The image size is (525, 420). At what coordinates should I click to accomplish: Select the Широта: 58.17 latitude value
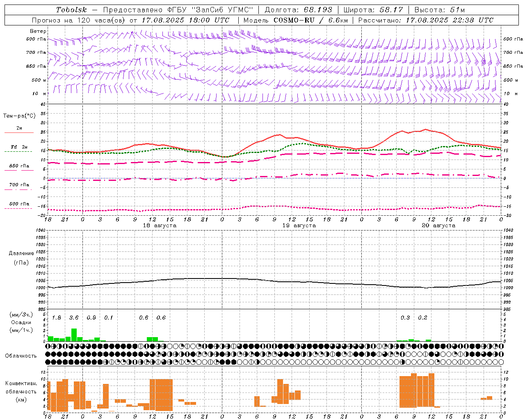point(373,10)
